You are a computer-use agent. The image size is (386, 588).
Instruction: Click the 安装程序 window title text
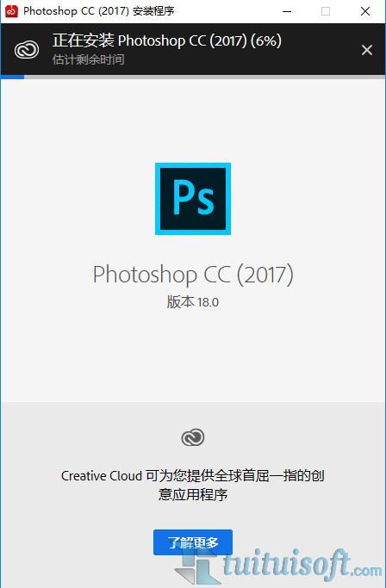pos(153,11)
